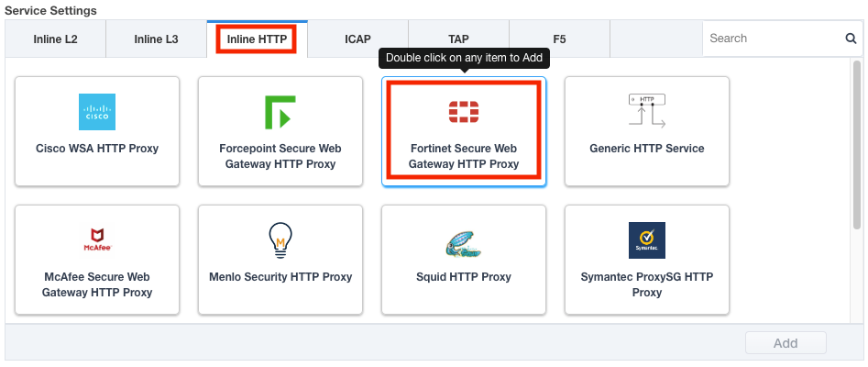Viewport: 868px width, 367px height.
Task: Open the Inline HTTP tab
Action: (257, 39)
